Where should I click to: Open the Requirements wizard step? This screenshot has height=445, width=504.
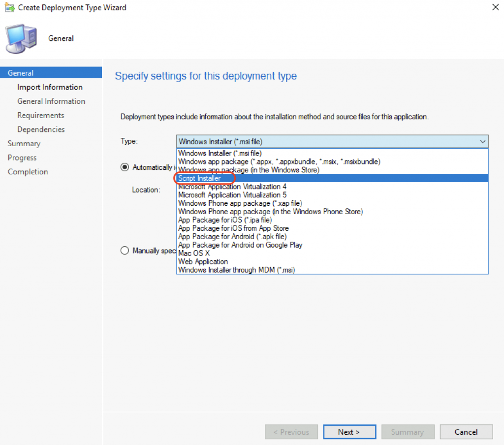tap(40, 115)
